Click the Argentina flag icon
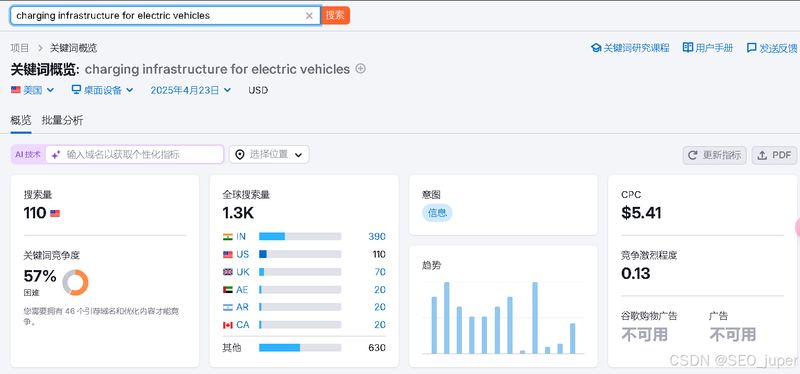This screenshot has width=800, height=374. [x=228, y=307]
